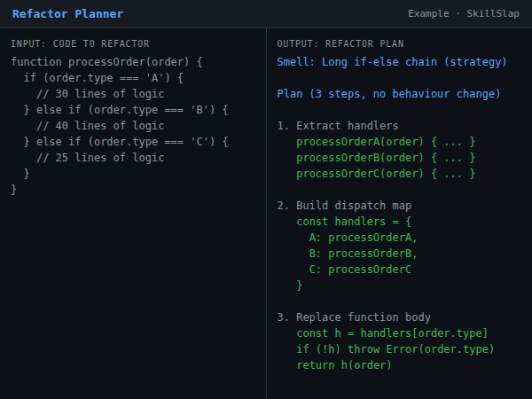532x399 pixels.
Task: Click the 'const handlers = {' line
Action: coord(354,222)
